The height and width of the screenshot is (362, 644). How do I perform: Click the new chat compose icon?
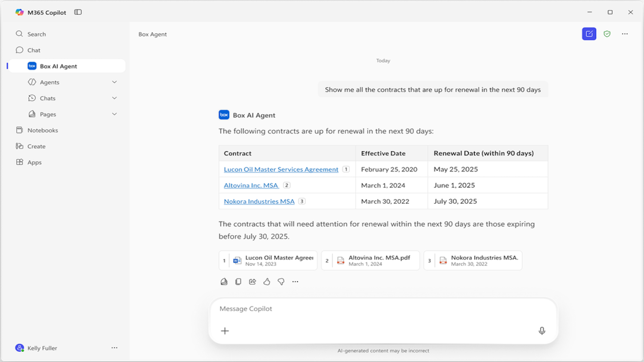(589, 34)
